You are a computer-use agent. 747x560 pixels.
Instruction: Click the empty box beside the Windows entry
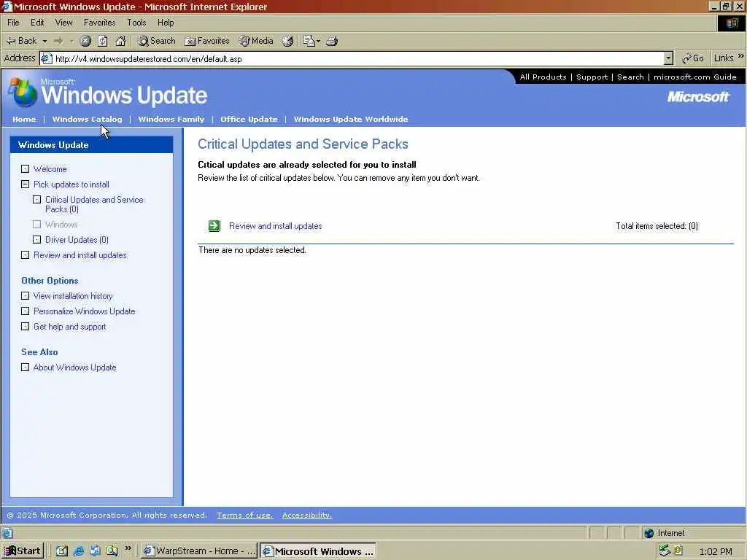click(36, 225)
